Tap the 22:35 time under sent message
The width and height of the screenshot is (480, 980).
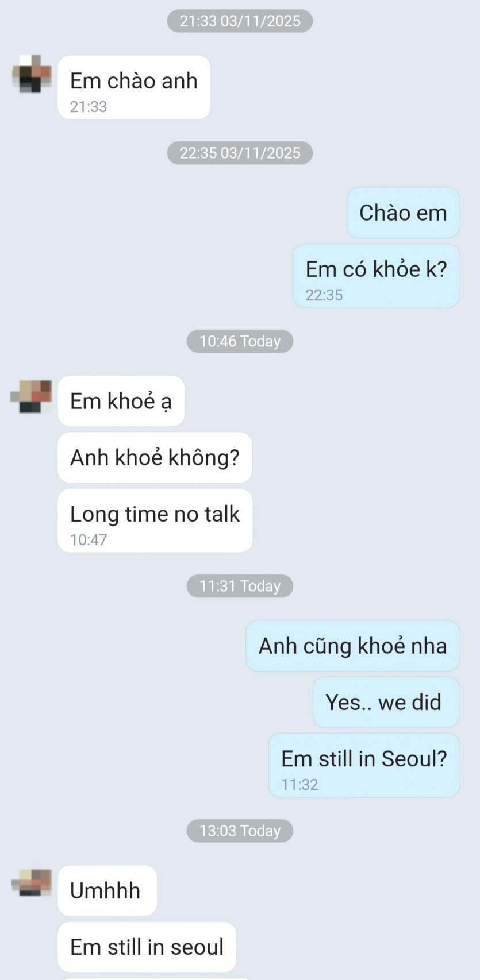324,295
